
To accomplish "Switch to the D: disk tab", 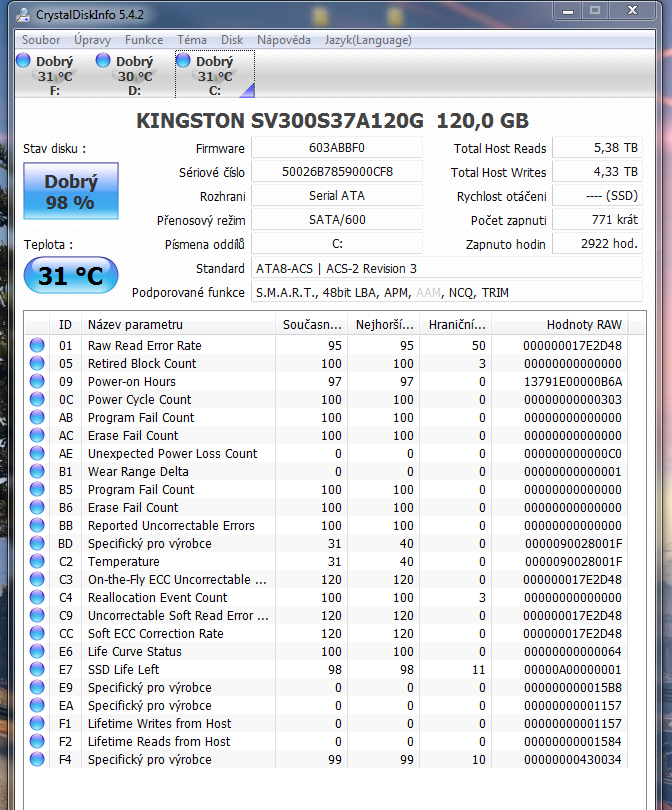I will click(x=134, y=74).
